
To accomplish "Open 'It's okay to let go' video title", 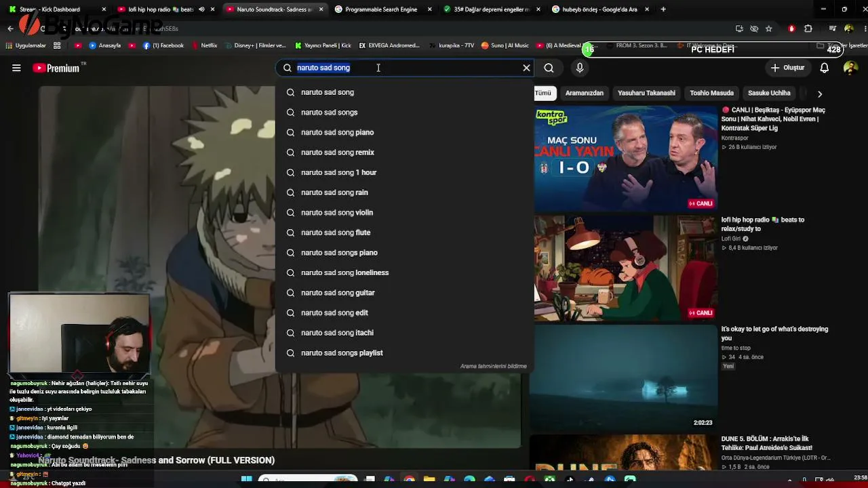I will click(774, 333).
